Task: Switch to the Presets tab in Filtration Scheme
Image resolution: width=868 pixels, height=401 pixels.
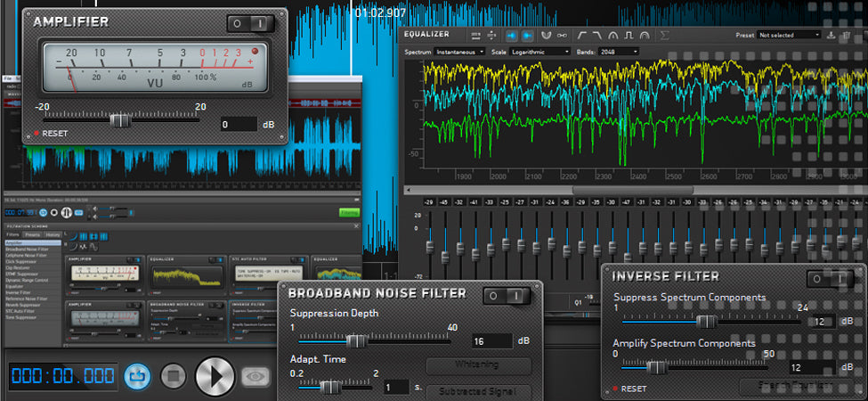Action: pos(33,235)
